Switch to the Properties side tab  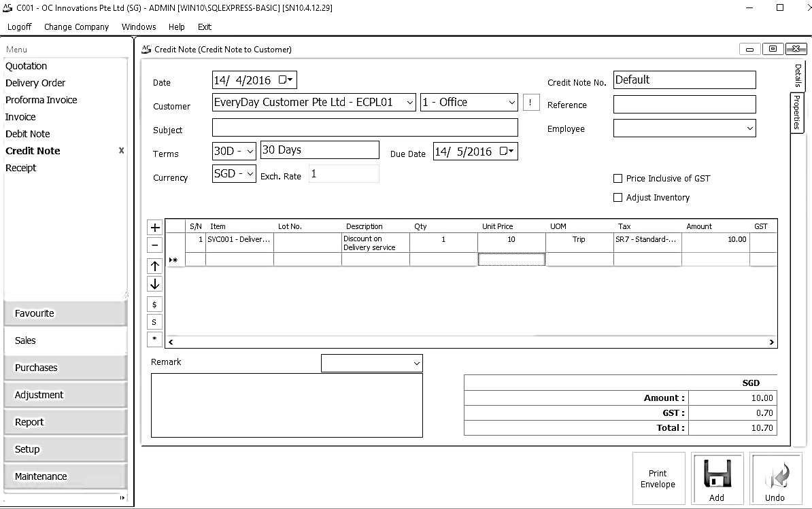[x=797, y=113]
